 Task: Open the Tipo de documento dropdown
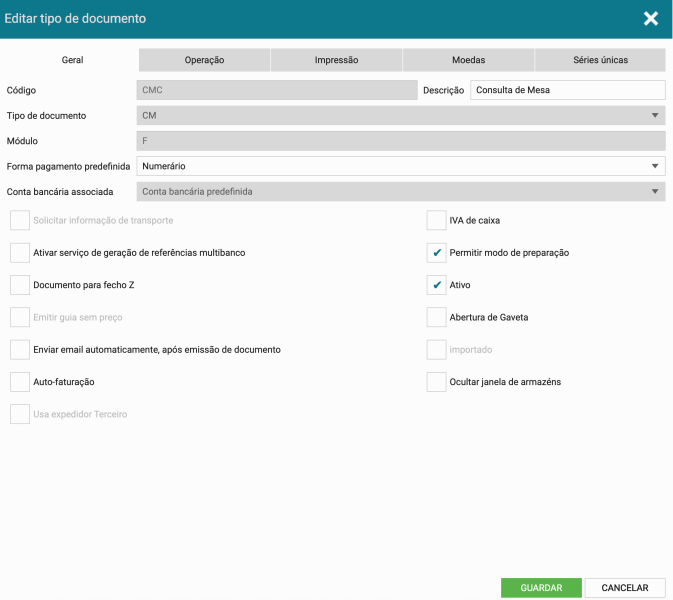400,116
